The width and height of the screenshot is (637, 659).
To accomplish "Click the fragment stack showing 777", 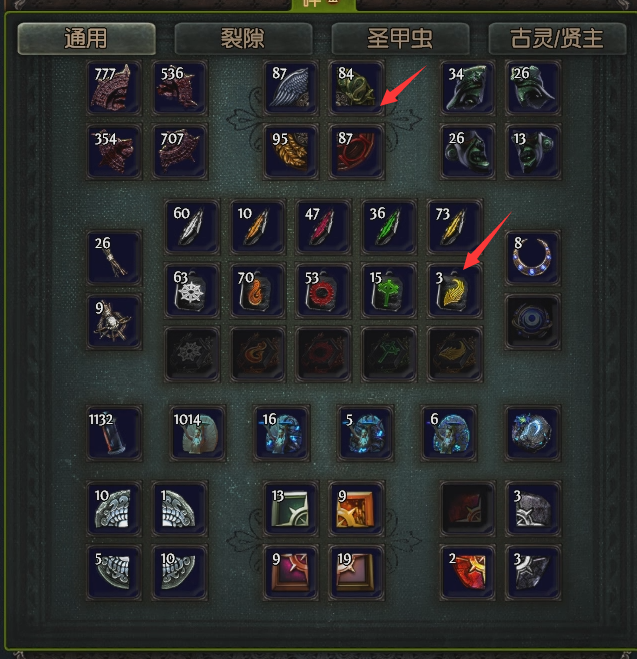I will [x=114, y=88].
